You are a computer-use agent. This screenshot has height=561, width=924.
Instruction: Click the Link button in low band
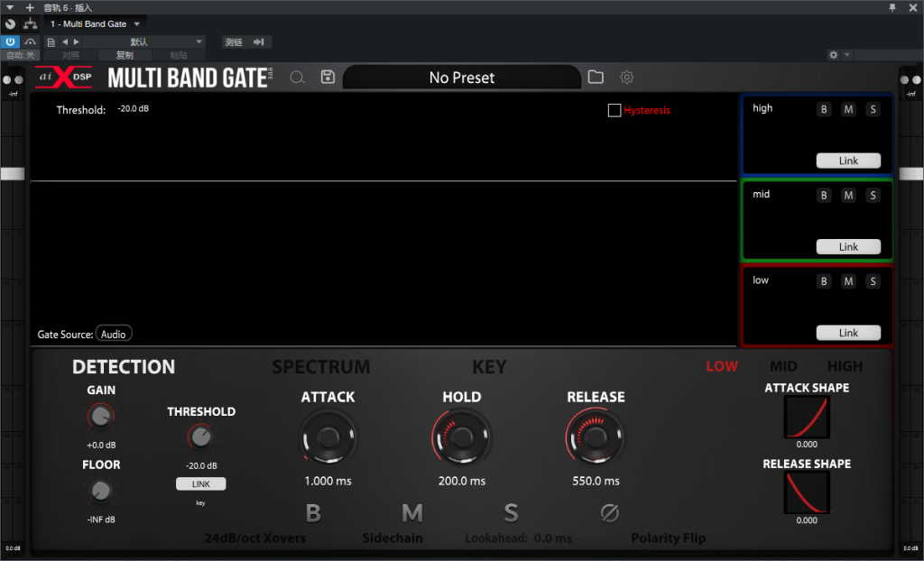[x=848, y=332]
